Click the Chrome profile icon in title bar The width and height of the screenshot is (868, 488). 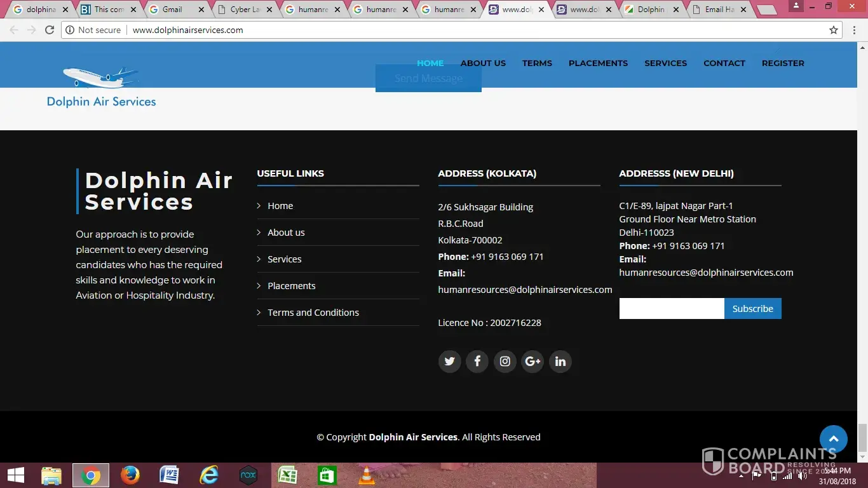[797, 6]
